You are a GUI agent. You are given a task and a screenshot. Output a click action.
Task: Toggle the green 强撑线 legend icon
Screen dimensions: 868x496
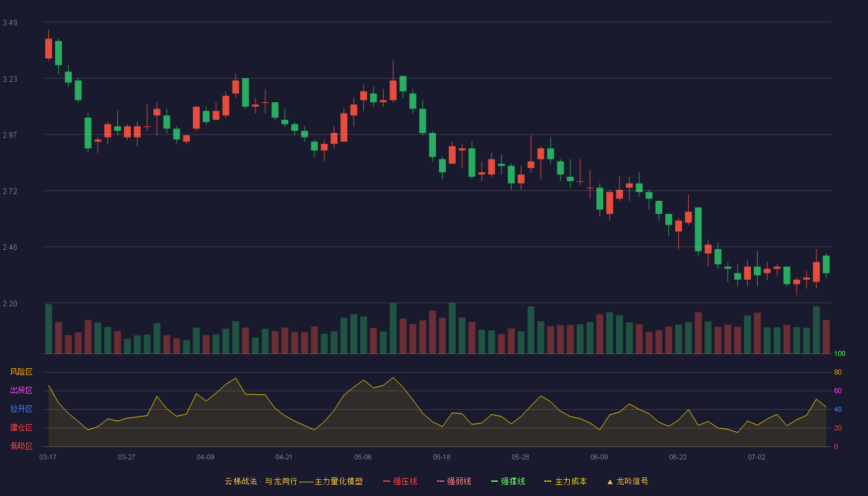495,481
